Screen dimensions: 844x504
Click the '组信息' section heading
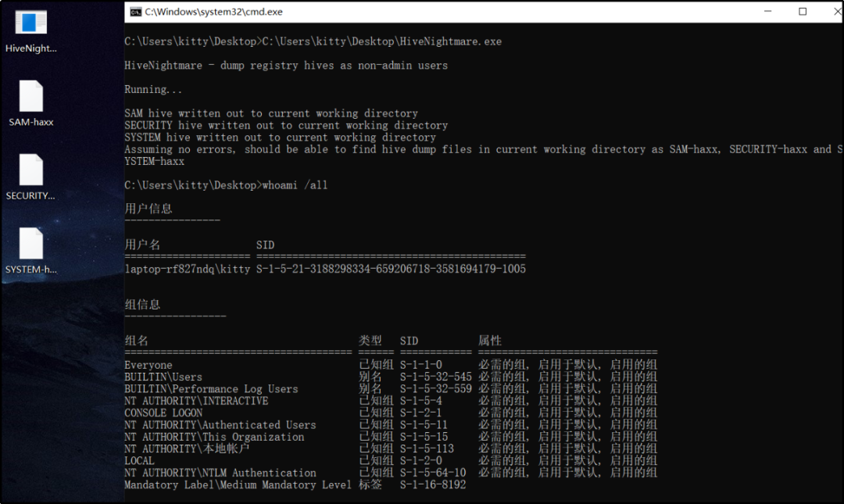pos(143,305)
